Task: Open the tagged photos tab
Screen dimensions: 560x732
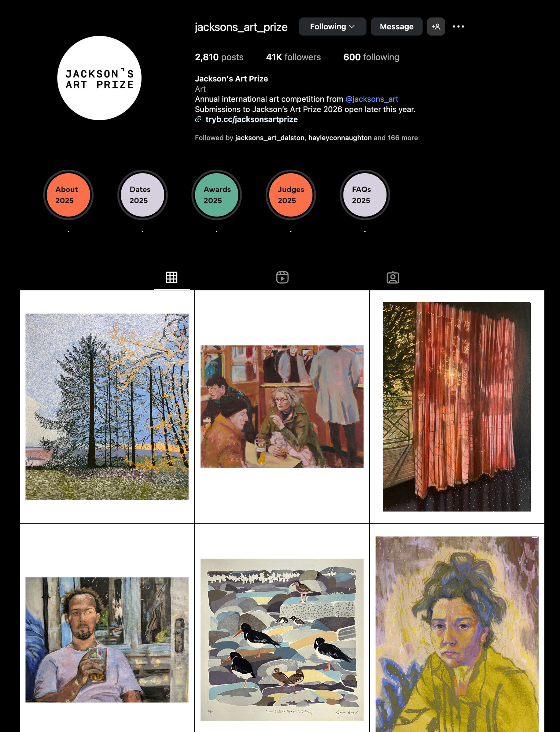Action: point(393,277)
